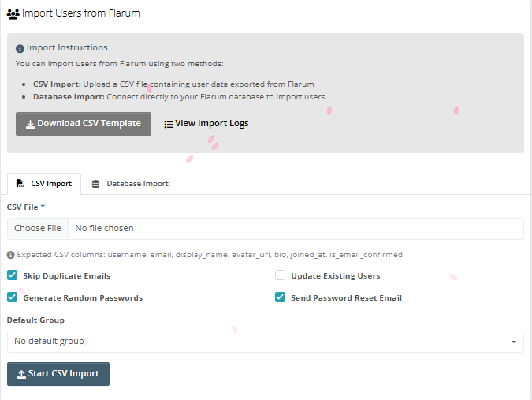Click Choose File button
The height and width of the screenshot is (400, 532).
coord(38,228)
